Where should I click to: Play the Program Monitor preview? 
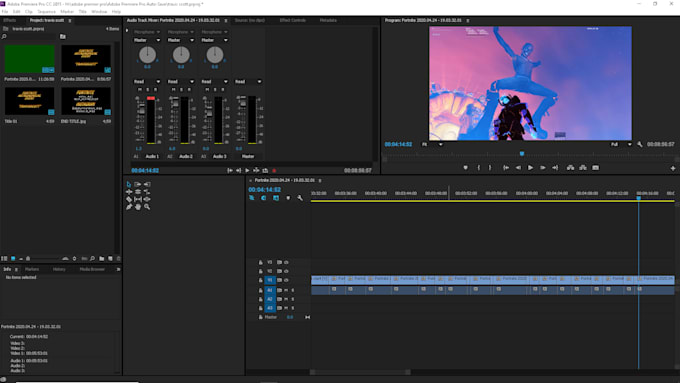pyautogui.click(x=530, y=167)
